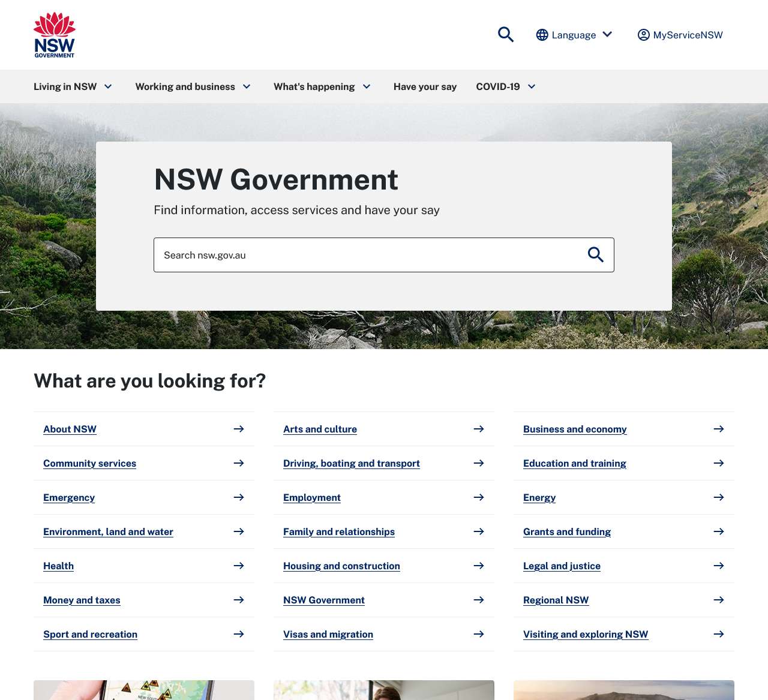Click the globe icon next to Language
Screen dimensions: 768x700
(x=542, y=34)
